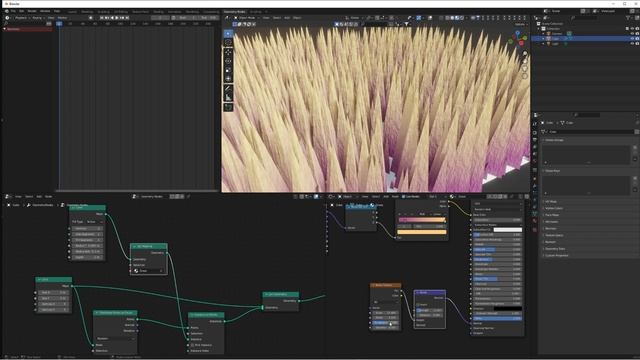Open the Render menu
Viewport: 640px width, 360px height.
pos(32,11)
